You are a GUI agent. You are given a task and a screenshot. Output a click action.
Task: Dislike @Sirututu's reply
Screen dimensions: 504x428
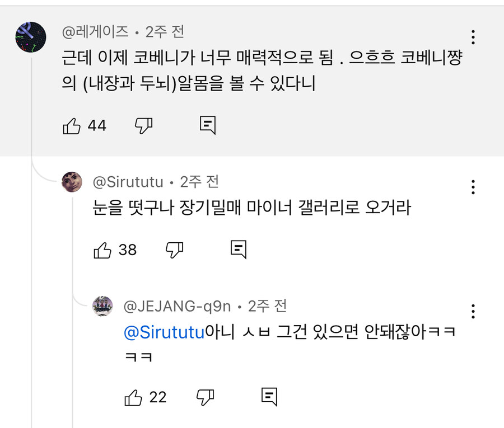click(x=175, y=250)
